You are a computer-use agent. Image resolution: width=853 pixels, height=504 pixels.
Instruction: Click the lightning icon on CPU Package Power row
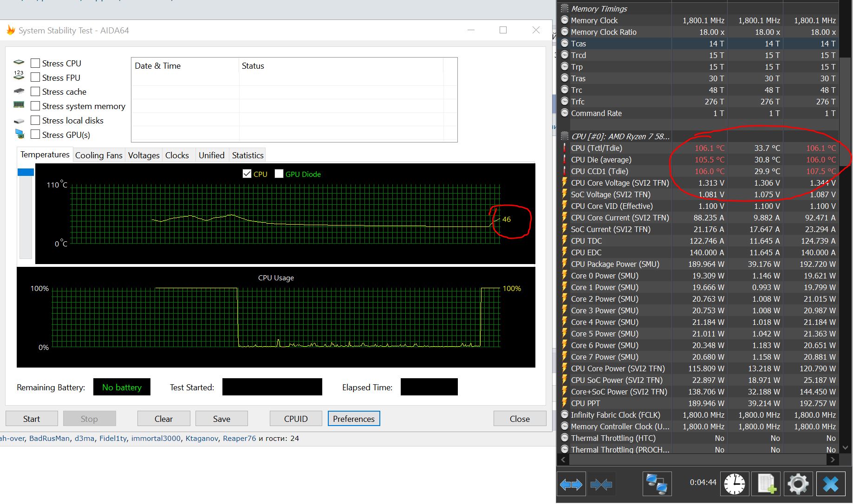pyautogui.click(x=565, y=264)
